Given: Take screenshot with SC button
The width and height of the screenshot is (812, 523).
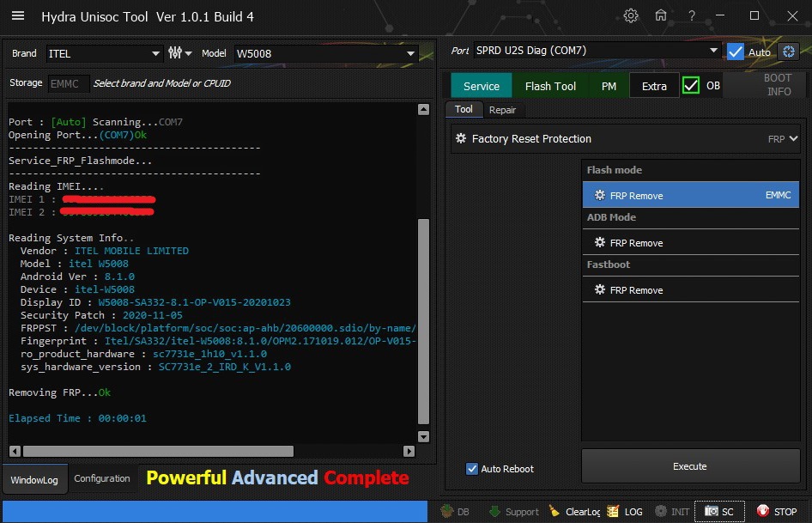Looking at the screenshot, I should click(x=719, y=512).
